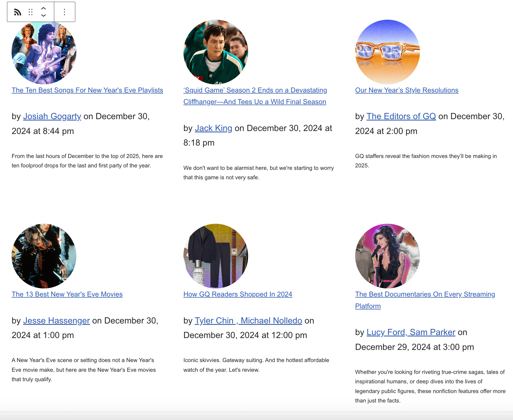Click author link Jack King
The image size is (513, 420).
[213, 128]
